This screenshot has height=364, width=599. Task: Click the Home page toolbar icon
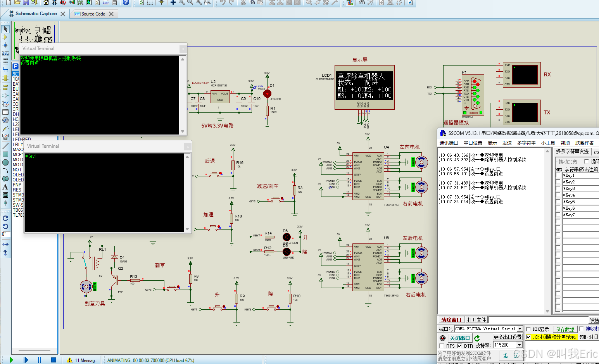[46, 2]
